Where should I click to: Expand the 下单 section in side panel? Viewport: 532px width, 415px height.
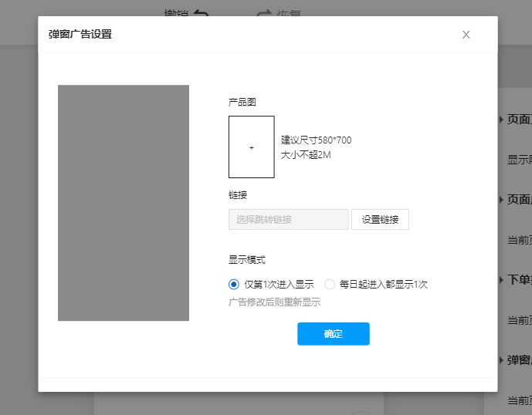click(x=502, y=280)
